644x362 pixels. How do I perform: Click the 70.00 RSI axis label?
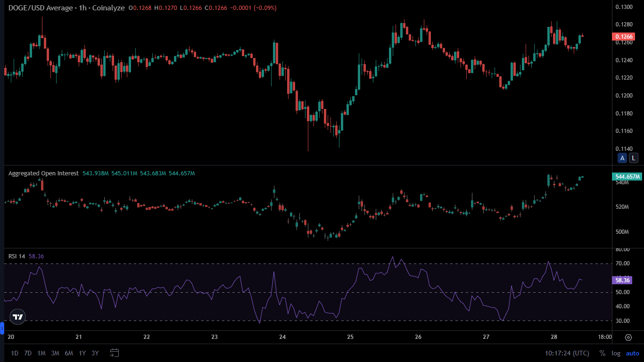pyautogui.click(x=622, y=263)
